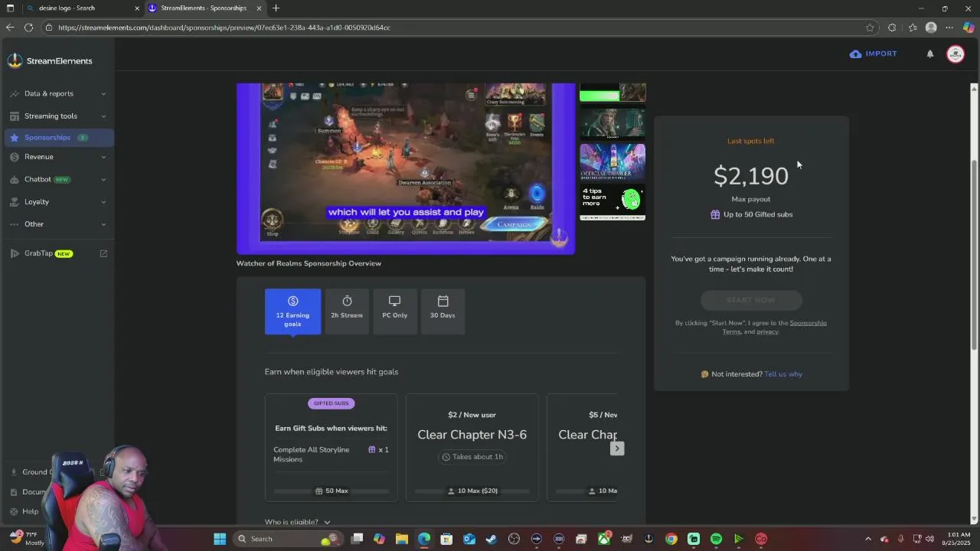The image size is (980, 551).
Task: Open Google Chrome from the taskbar
Action: point(671,539)
